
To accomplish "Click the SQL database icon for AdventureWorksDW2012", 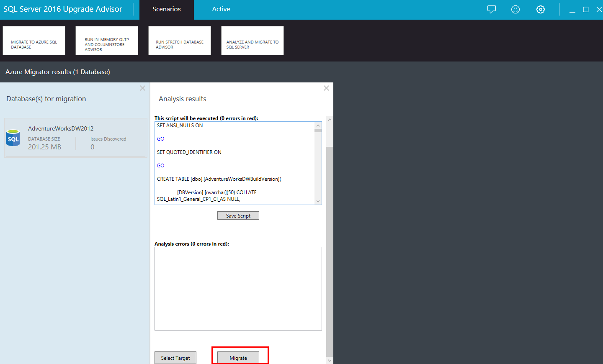I will point(13,138).
